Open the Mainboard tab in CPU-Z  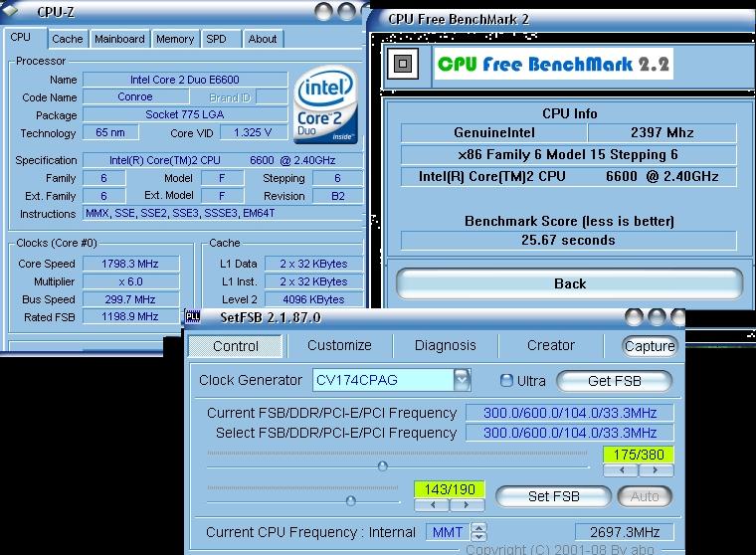point(119,39)
